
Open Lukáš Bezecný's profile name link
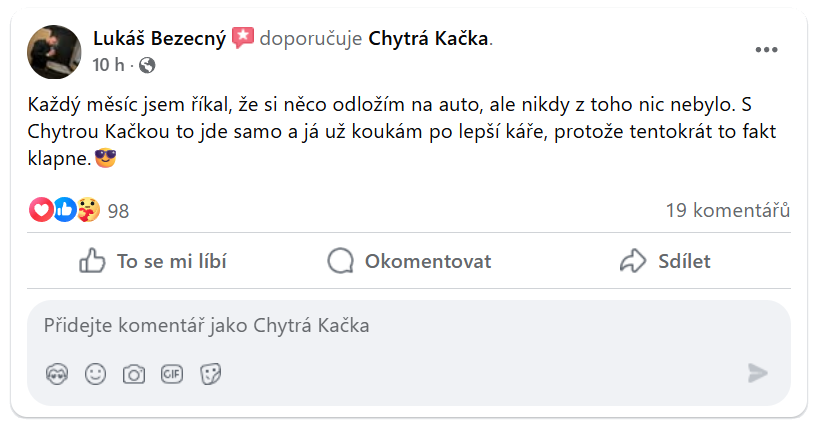click(x=159, y=39)
